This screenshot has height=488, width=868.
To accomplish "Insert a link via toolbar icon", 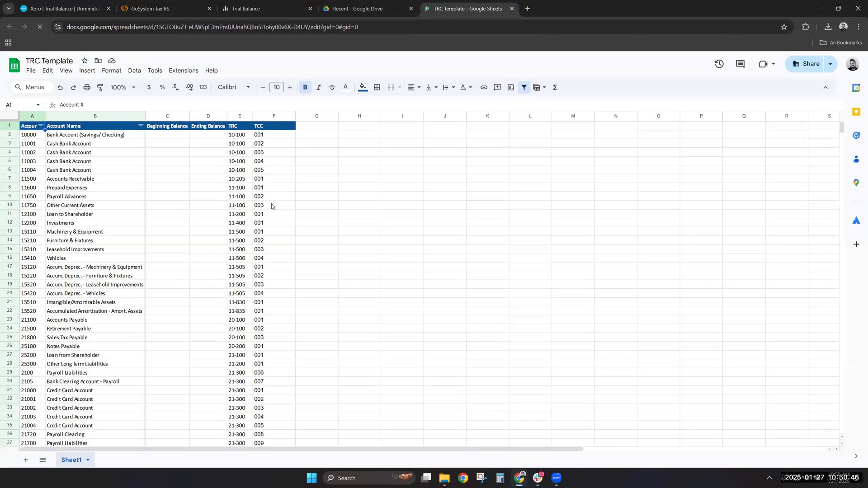I will point(484,87).
